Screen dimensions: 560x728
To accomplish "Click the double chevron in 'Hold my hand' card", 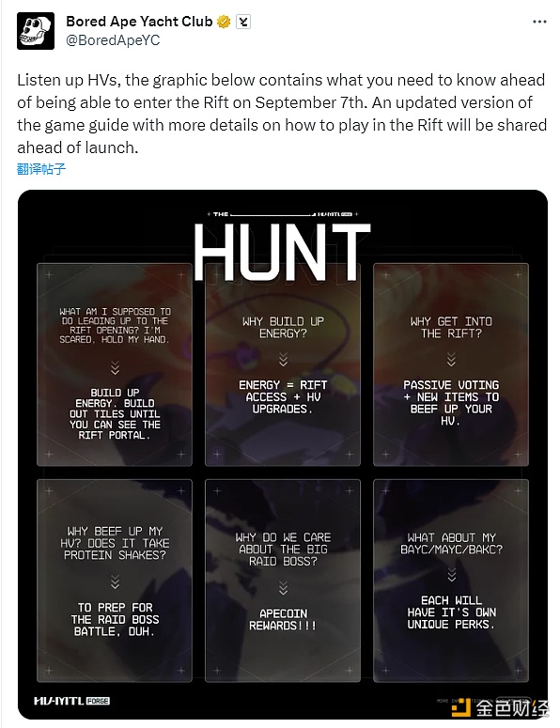I will point(116,367).
